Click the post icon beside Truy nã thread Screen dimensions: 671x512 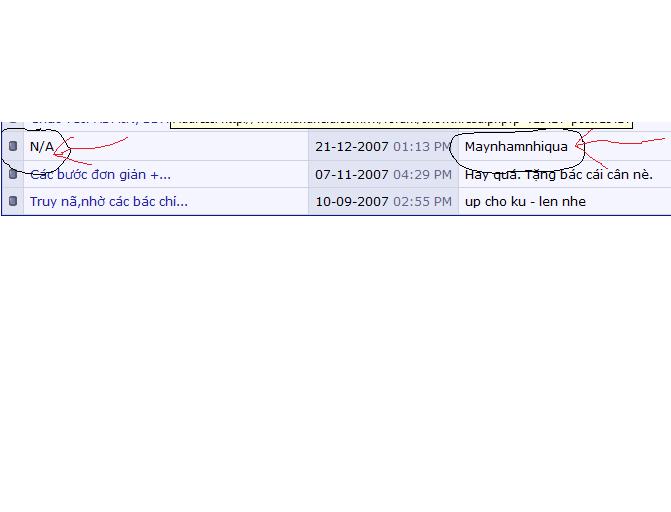coord(12,201)
